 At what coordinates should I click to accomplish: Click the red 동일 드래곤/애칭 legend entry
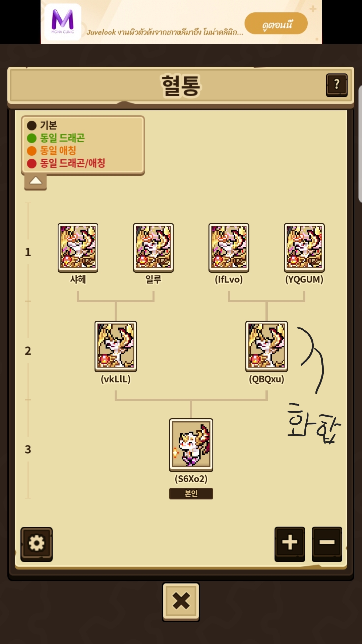coord(66,163)
